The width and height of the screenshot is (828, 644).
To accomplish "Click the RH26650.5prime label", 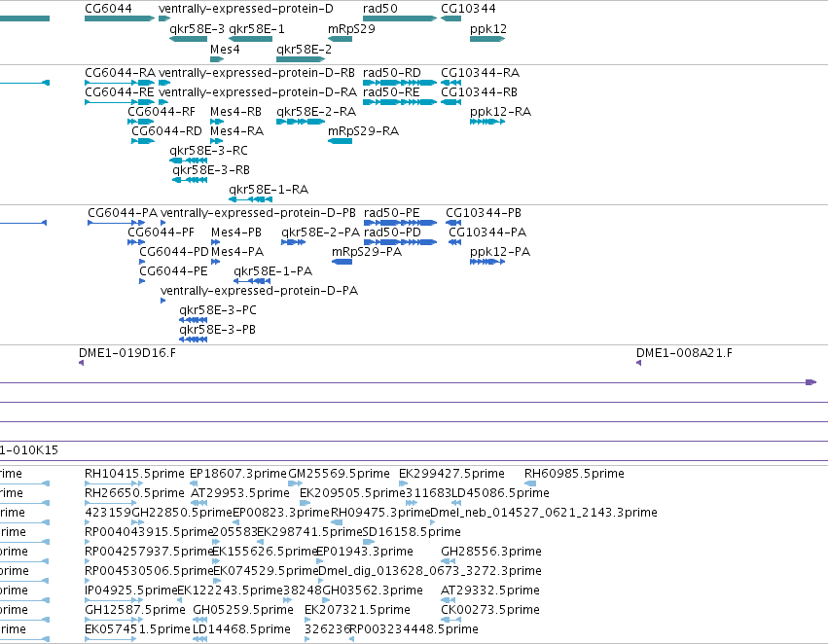I will pos(134,493).
